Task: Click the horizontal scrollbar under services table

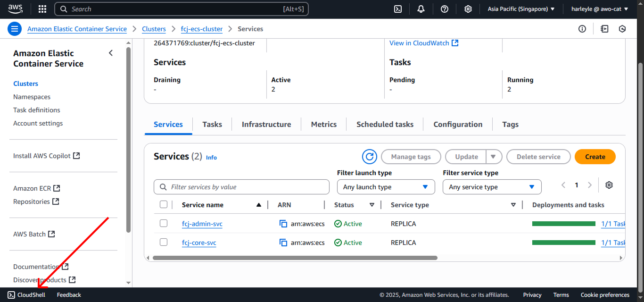Action: point(295,258)
